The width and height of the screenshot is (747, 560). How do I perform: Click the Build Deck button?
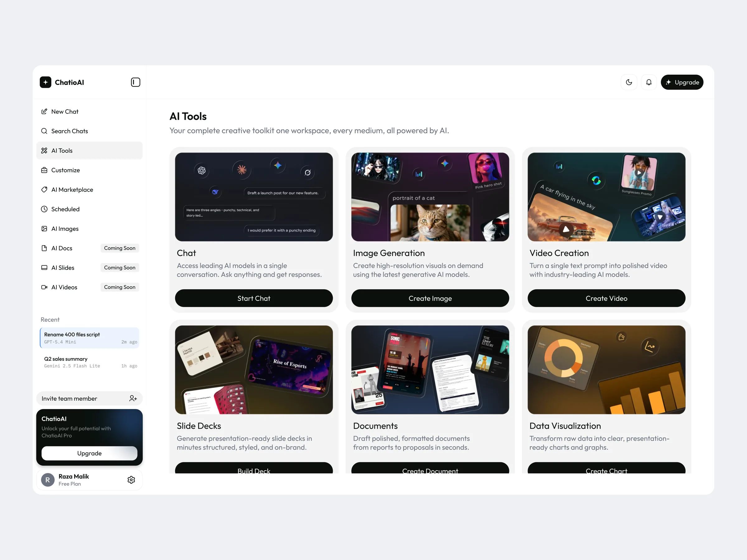(254, 468)
